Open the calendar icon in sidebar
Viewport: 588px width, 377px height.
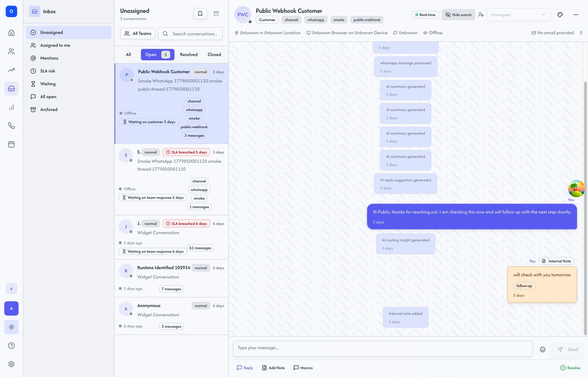[11, 144]
